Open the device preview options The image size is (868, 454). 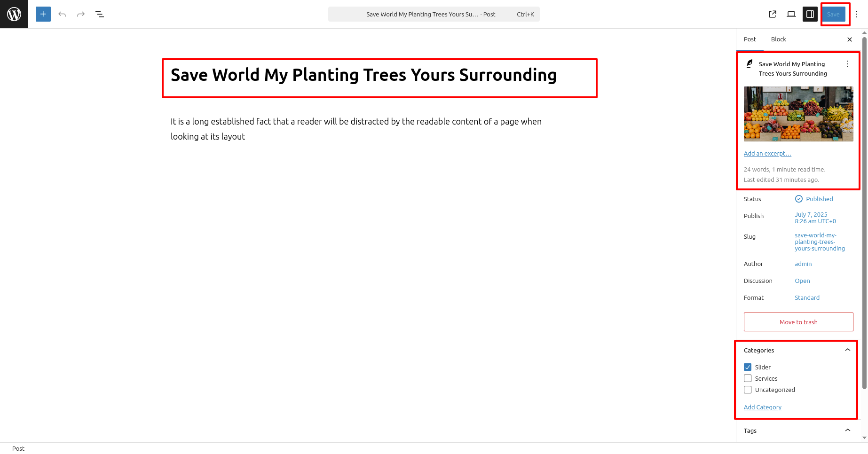[x=791, y=14]
